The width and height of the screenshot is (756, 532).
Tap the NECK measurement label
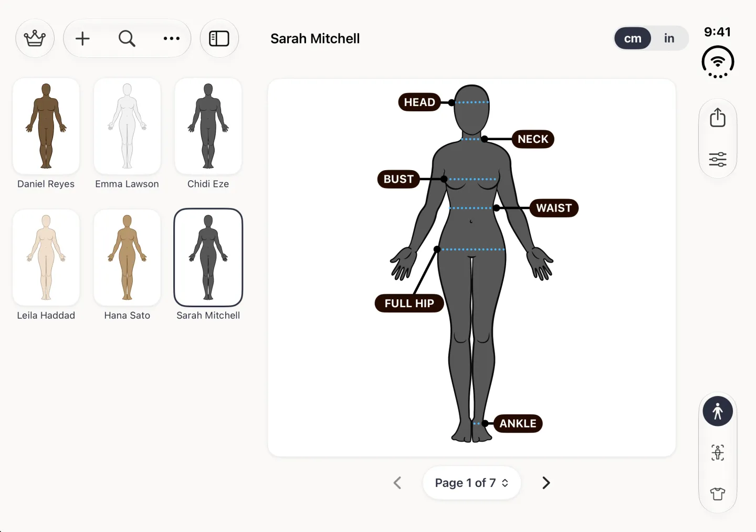[533, 139]
